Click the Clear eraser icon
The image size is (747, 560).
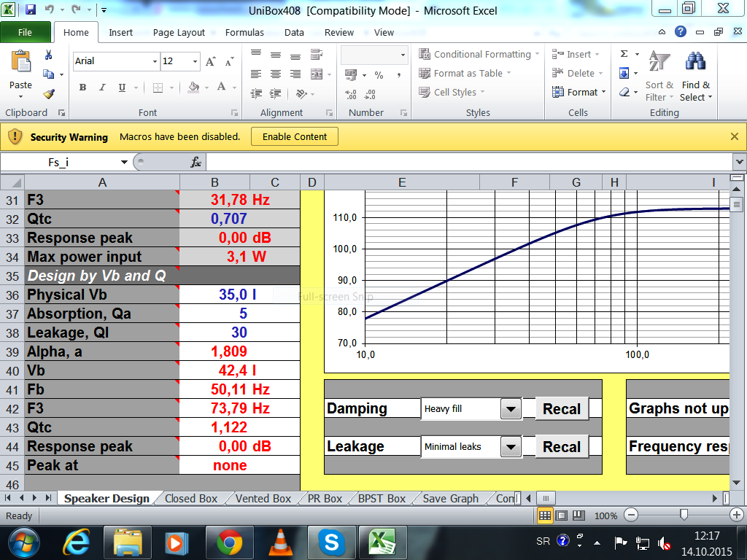pos(624,92)
